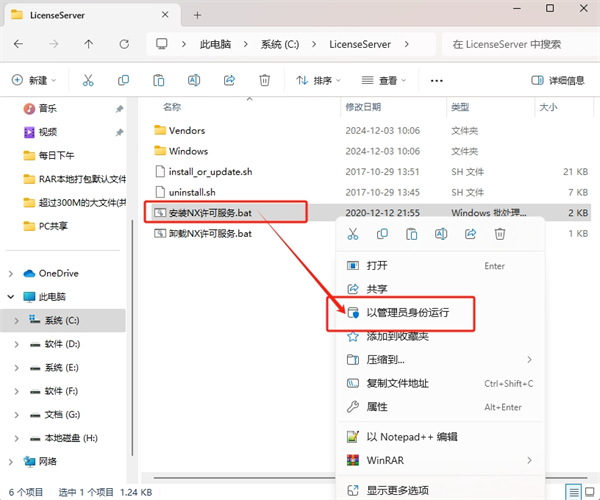Open the Details pane button
Screen dimensions: 600x500
tap(555, 80)
